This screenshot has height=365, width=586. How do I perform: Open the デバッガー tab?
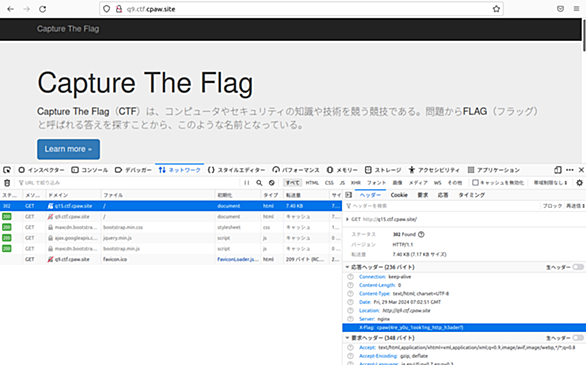tap(133, 170)
